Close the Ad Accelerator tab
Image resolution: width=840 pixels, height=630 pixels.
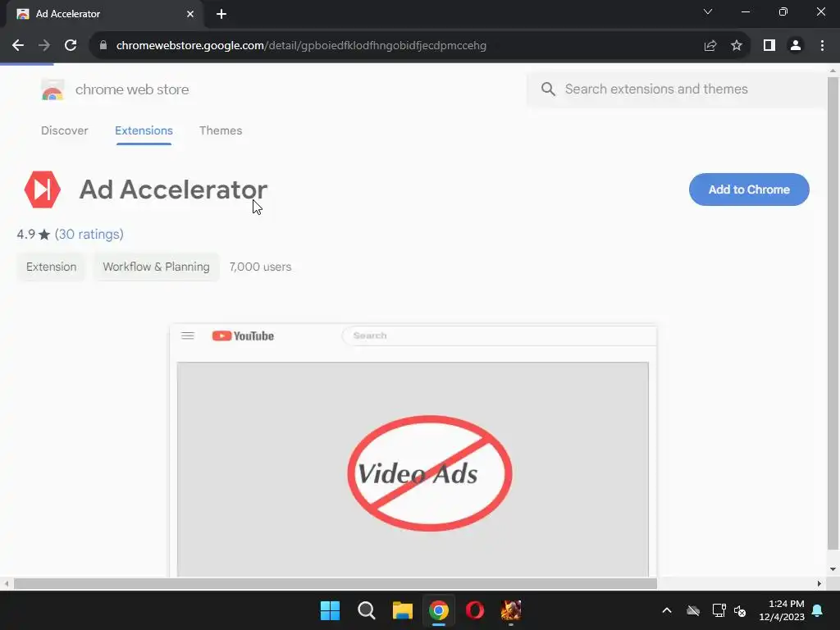(x=190, y=14)
